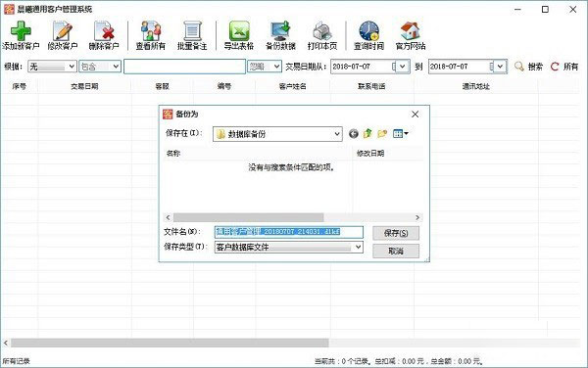Click the 联系电话 column header
Screen dimensions: 588x368
[371, 86]
